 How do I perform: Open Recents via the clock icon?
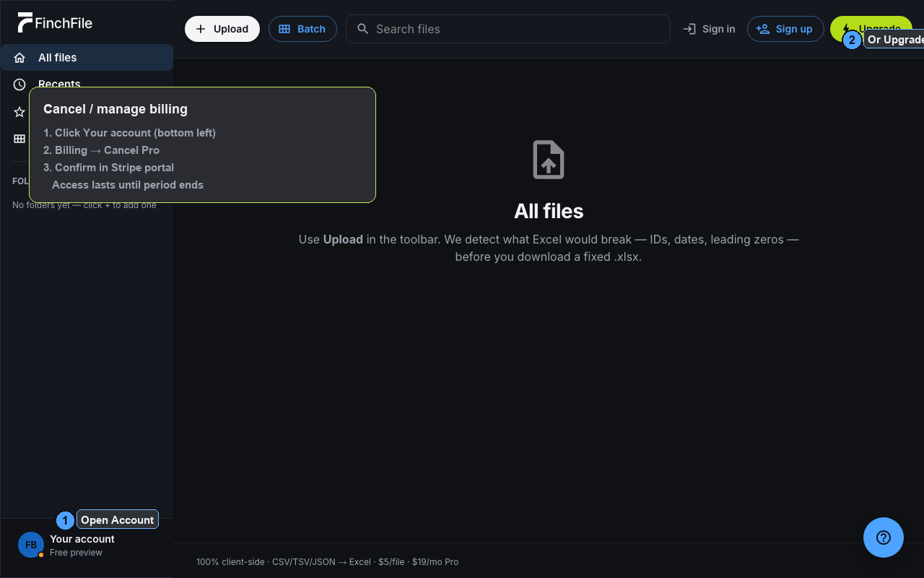(x=19, y=85)
